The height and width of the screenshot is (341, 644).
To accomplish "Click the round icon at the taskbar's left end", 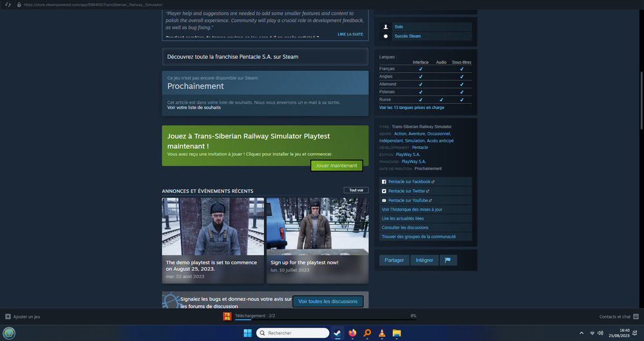I will coord(9,333).
